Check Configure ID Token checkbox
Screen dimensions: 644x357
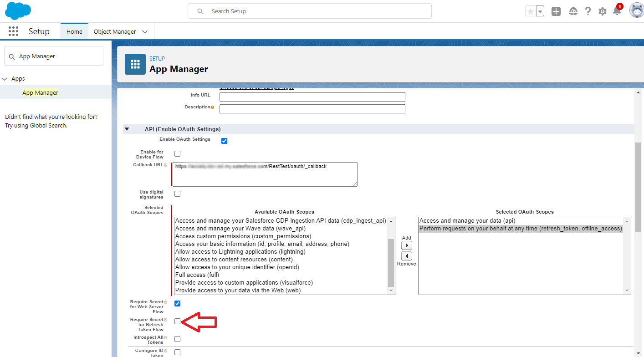pyautogui.click(x=177, y=352)
